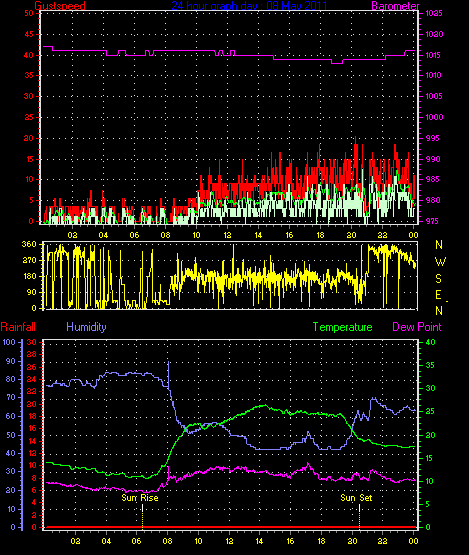Click the 995 value on barometer axis
This screenshot has height=555, width=469.
coord(434,138)
